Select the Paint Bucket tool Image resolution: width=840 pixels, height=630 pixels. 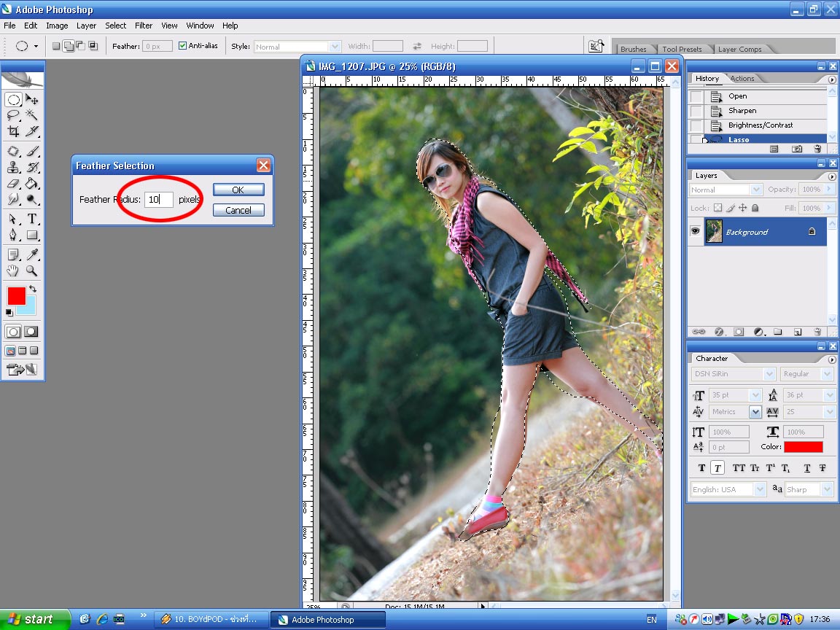coord(31,183)
